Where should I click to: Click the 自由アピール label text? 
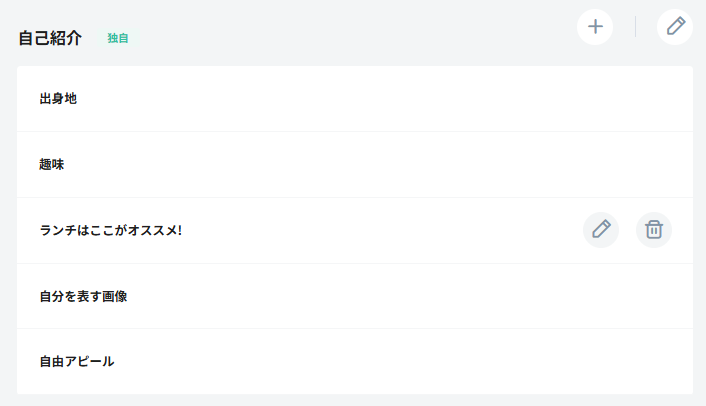point(77,361)
